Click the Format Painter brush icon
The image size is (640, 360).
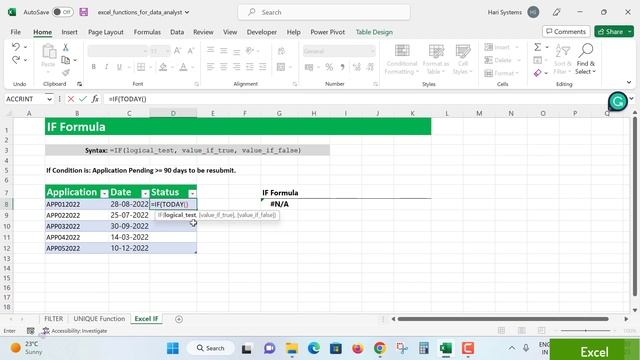point(65,73)
